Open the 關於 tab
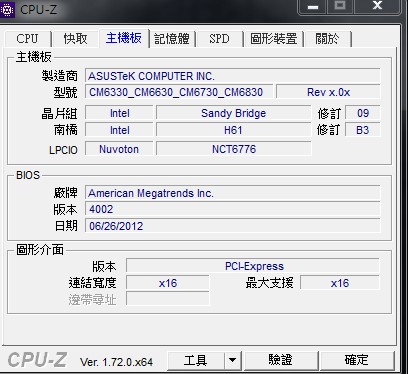Screen dimensions: 408x374 coord(327,39)
